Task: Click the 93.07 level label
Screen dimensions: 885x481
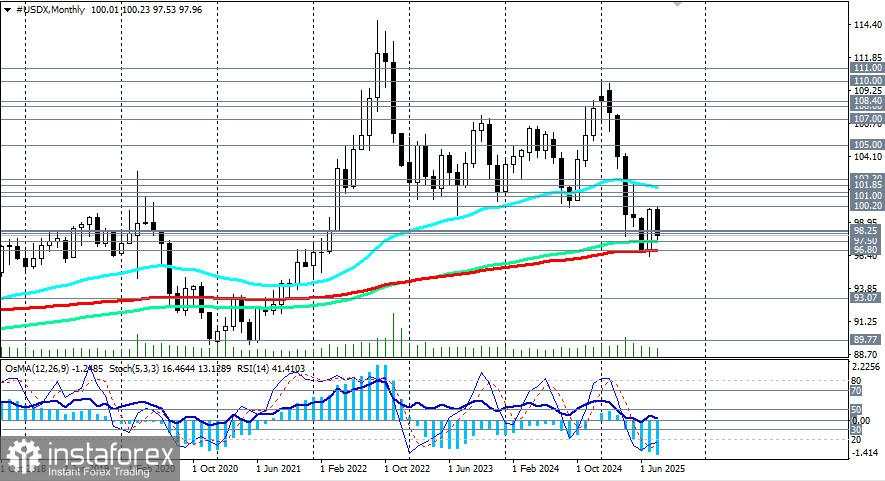Action: click(x=867, y=298)
